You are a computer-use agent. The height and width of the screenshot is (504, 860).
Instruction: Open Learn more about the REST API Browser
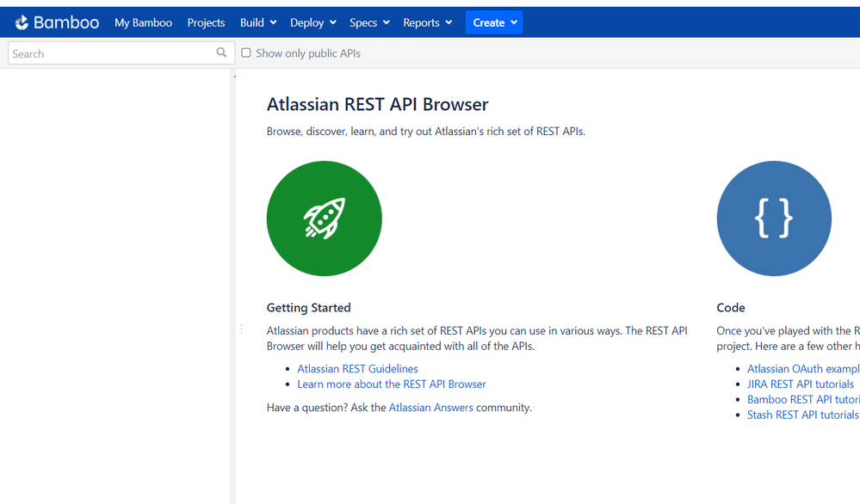coord(392,384)
